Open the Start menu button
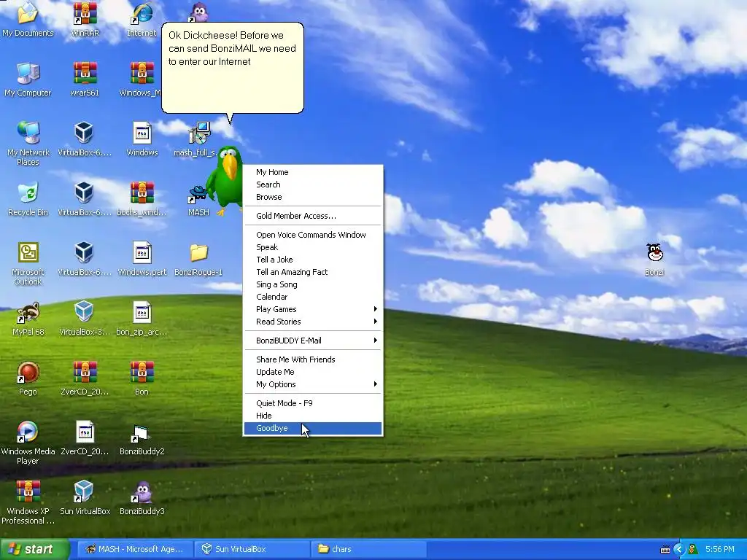This screenshot has height=560, width=747. coord(34,549)
